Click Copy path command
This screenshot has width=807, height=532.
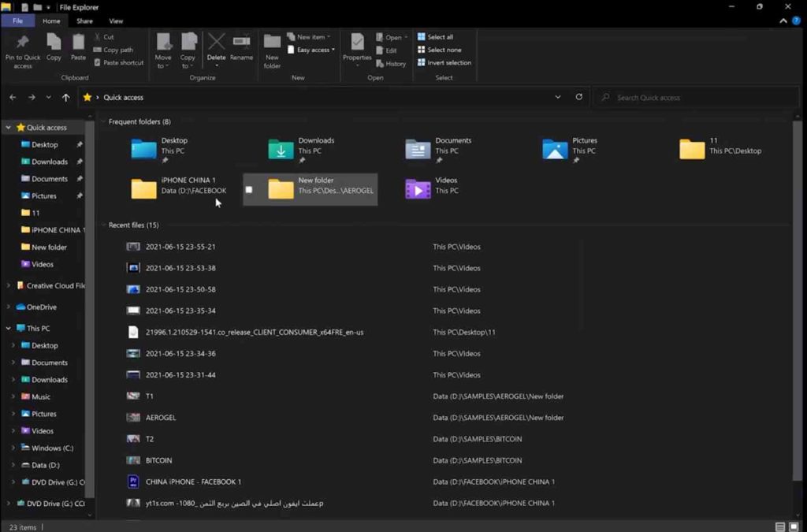pyautogui.click(x=113, y=50)
